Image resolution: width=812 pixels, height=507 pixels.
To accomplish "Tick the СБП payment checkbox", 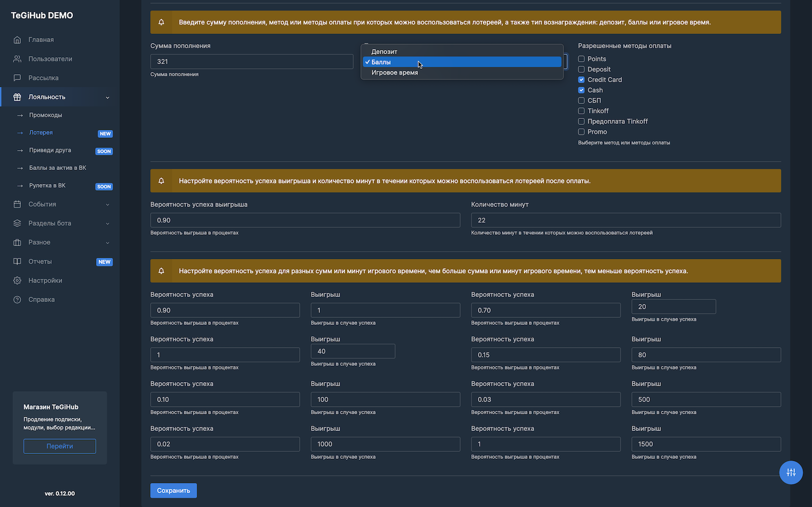I will tap(581, 100).
